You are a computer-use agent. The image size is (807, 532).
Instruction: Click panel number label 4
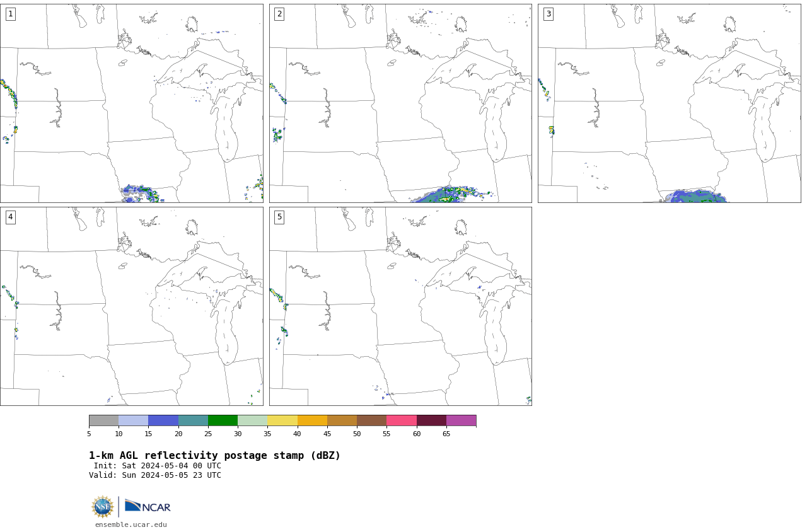pos(10,217)
